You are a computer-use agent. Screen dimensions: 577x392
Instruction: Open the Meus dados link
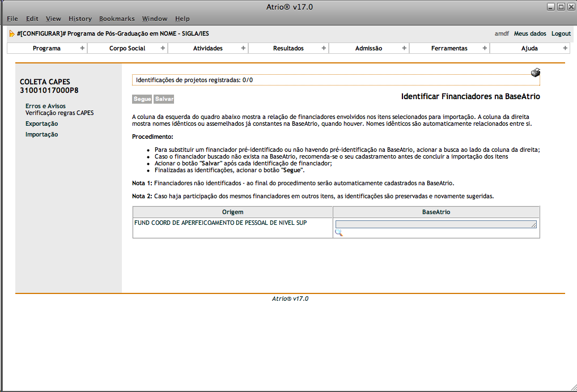529,33
